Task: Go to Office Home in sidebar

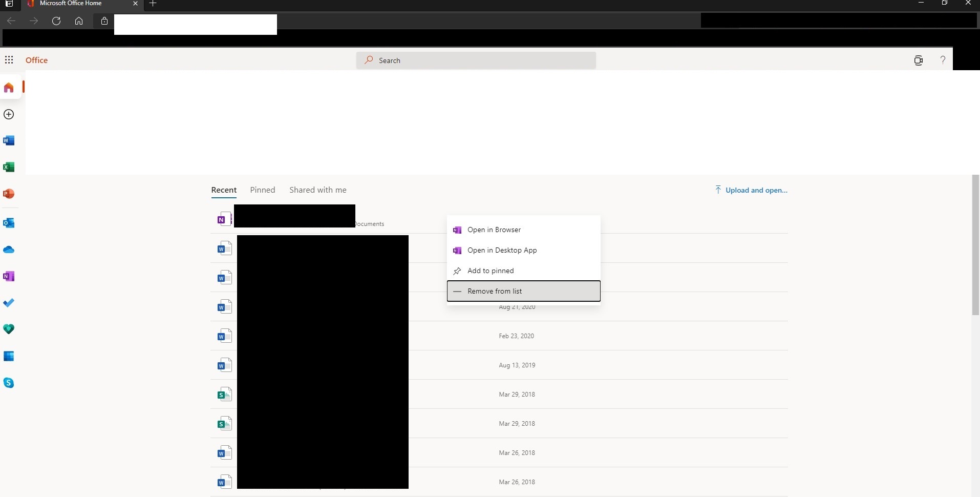Action: coord(9,88)
